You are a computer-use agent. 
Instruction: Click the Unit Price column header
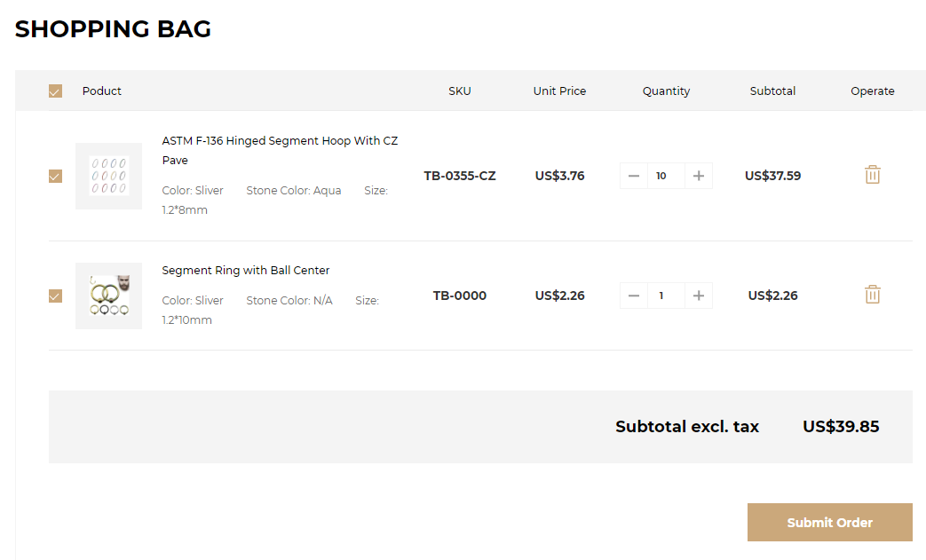click(559, 91)
